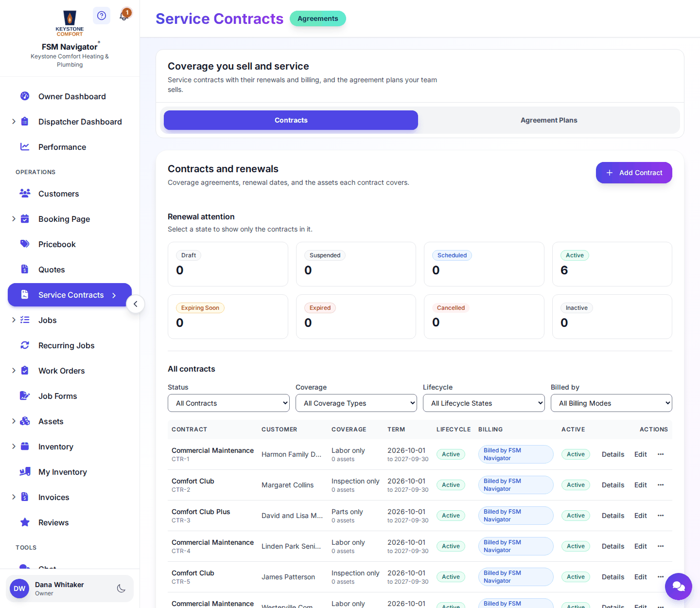Open the All Billing Modes dropdown
700x608 pixels.
(612, 403)
